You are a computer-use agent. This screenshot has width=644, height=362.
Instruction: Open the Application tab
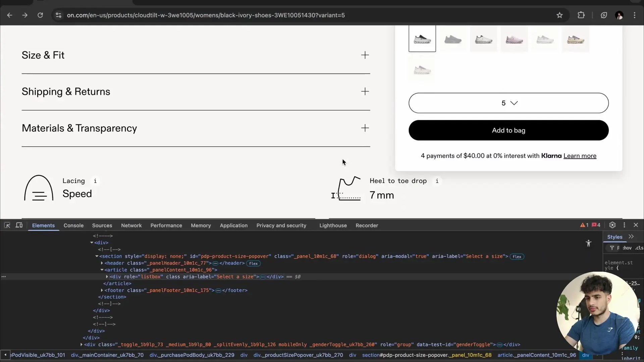tap(233, 225)
